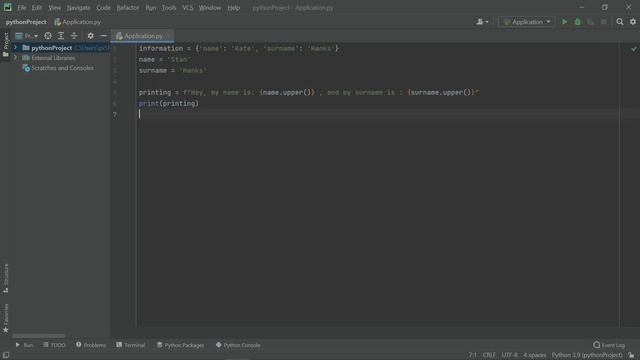Open the Problems tool window button
The width and height of the screenshot is (640, 360).
[91, 345]
